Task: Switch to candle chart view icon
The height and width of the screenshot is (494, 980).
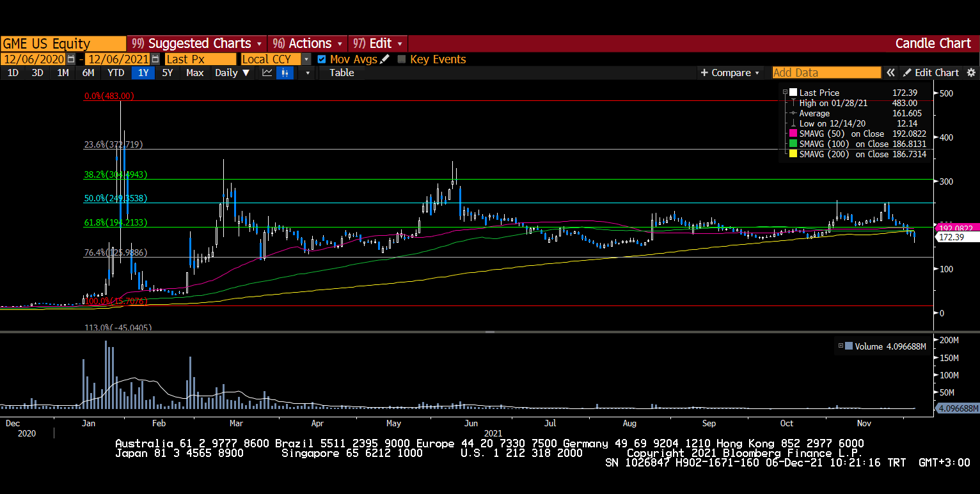Action: [285, 72]
